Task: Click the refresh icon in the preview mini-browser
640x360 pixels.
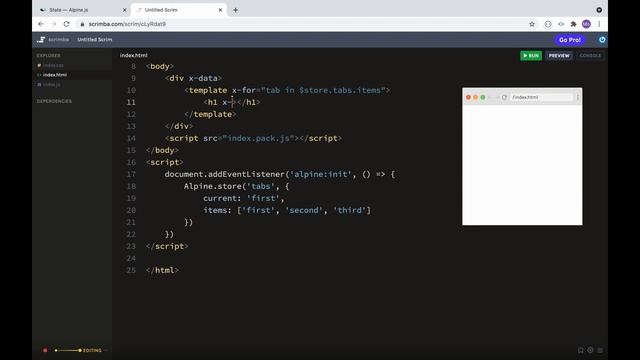Action: tap(504, 97)
